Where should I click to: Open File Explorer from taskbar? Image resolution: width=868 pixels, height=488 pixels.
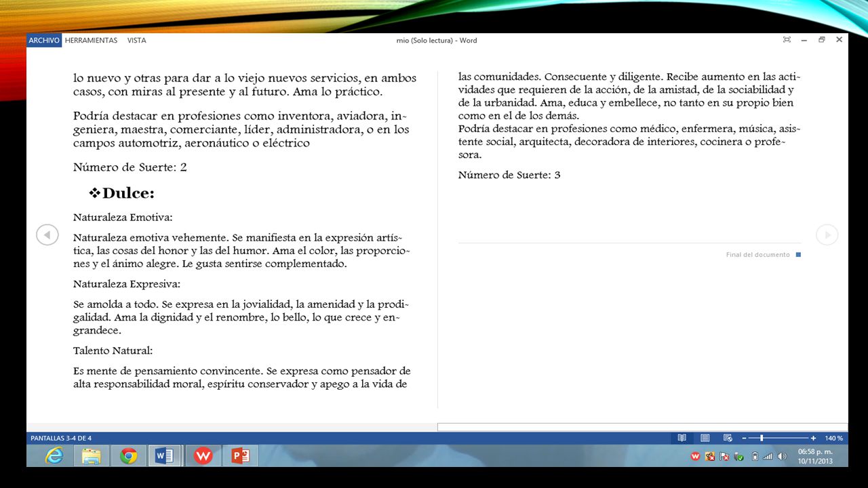coord(91,456)
